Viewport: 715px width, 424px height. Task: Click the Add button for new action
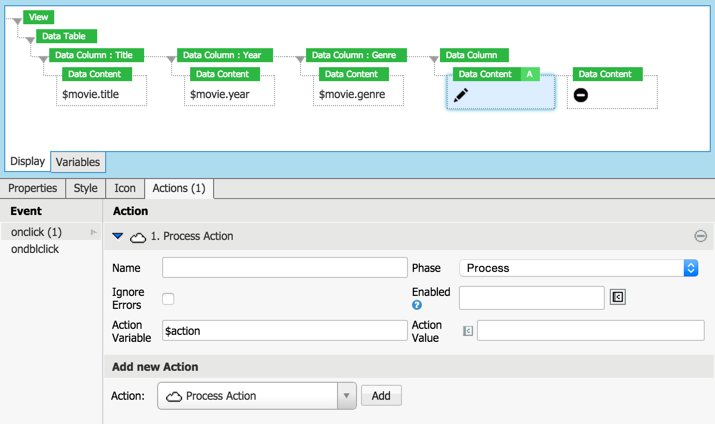pos(381,396)
